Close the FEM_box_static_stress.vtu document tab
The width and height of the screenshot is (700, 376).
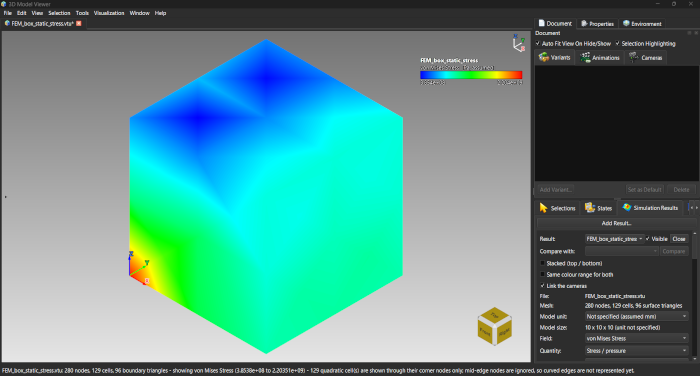point(79,23)
